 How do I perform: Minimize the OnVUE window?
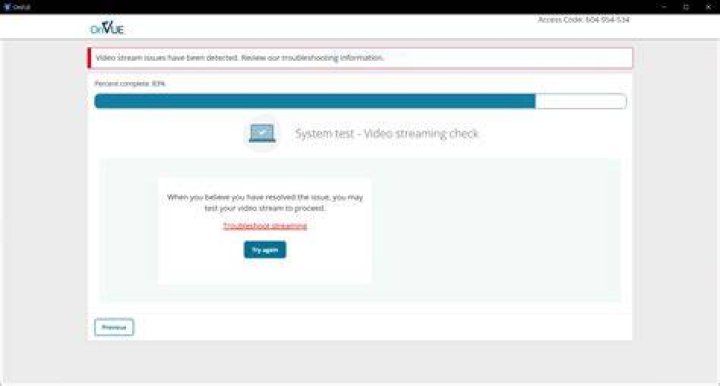[x=664, y=7]
